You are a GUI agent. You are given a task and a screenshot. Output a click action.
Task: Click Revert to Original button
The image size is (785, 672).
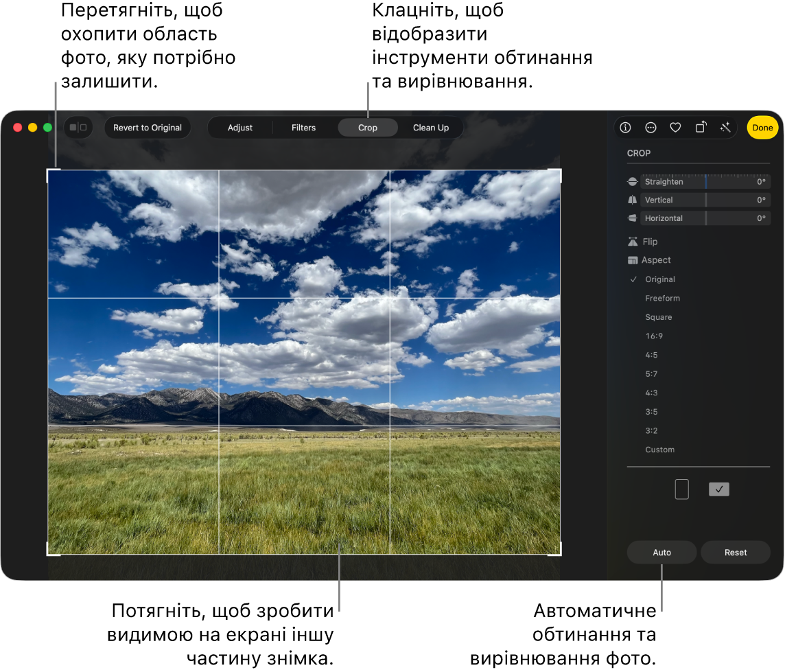[x=148, y=128]
